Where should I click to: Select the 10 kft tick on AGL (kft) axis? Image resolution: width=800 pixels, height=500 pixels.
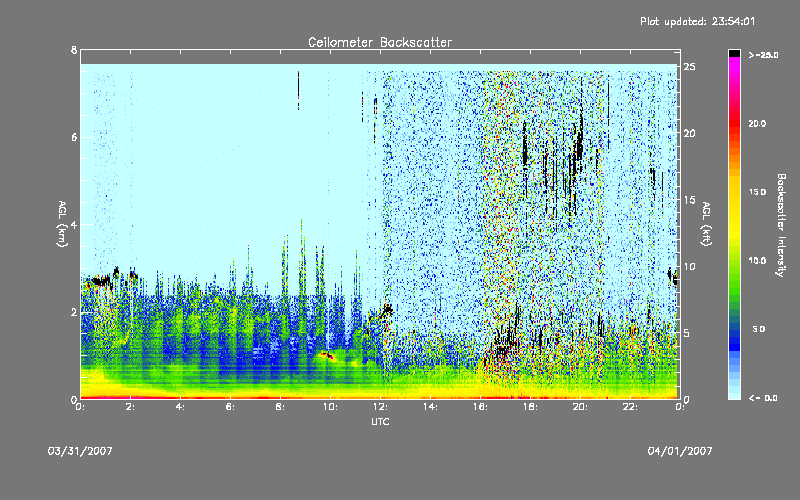(689, 266)
